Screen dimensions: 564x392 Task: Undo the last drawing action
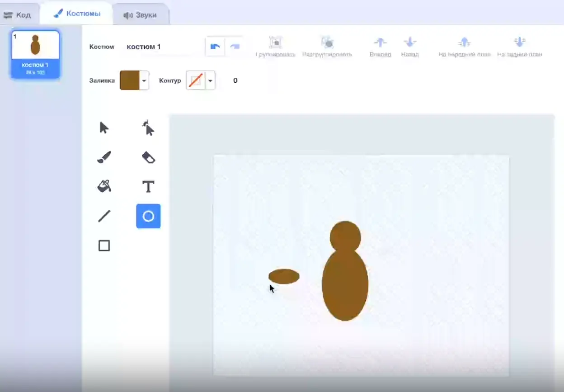pyautogui.click(x=215, y=47)
